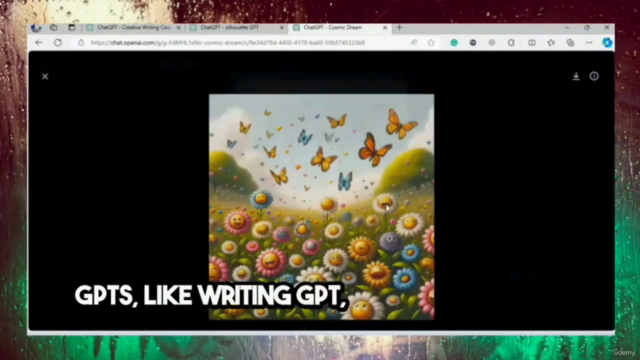Open a new browser tab
The height and width of the screenshot is (360, 640).
(399, 27)
